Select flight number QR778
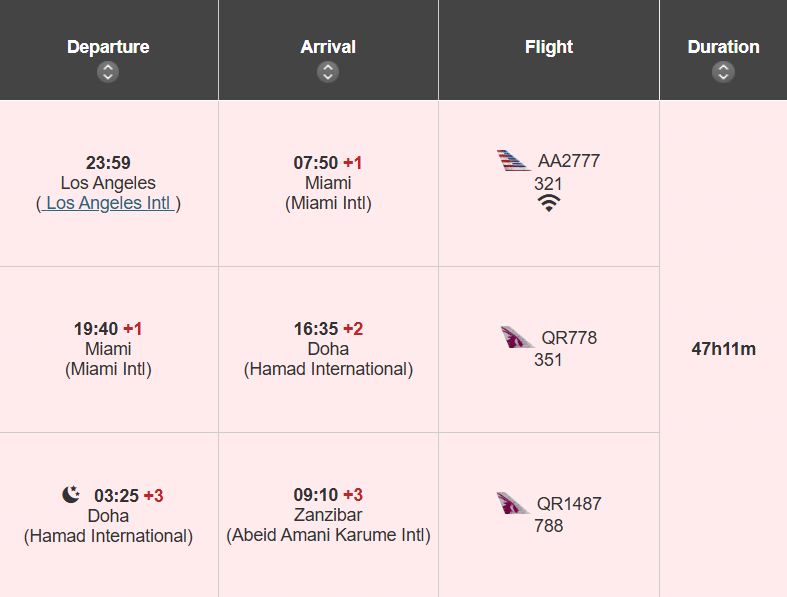This screenshot has width=787, height=597. coord(569,338)
